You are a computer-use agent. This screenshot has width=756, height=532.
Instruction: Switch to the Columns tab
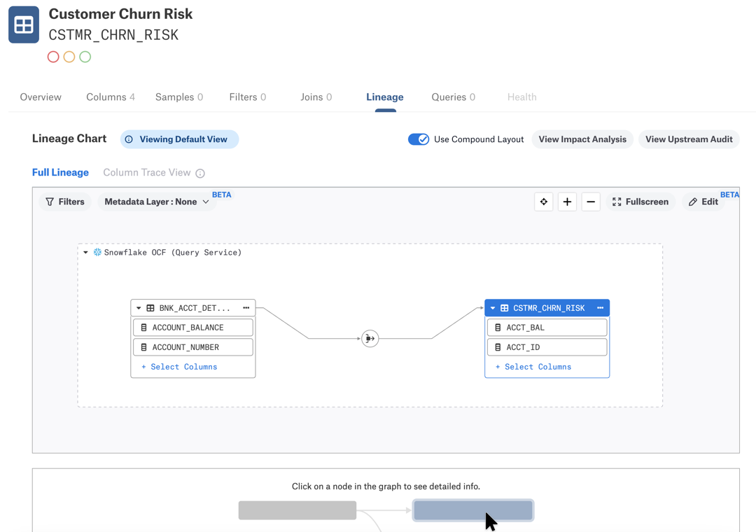pyautogui.click(x=111, y=97)
